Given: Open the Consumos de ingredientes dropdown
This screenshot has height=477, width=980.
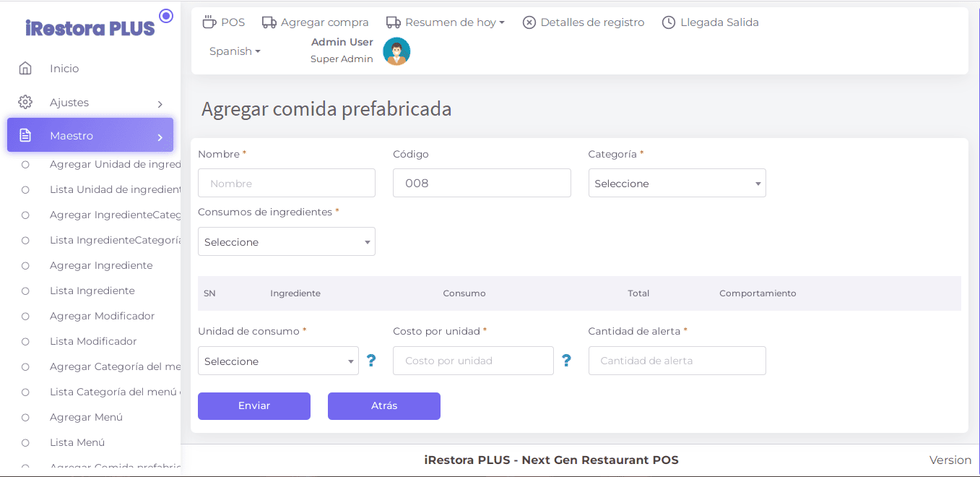Looking at the screenshot, I should pos(286,242).
